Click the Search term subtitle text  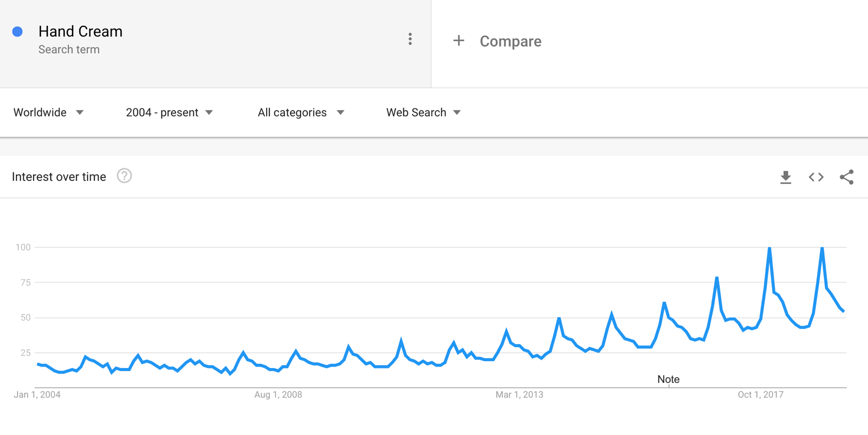(x=69, y=50)
